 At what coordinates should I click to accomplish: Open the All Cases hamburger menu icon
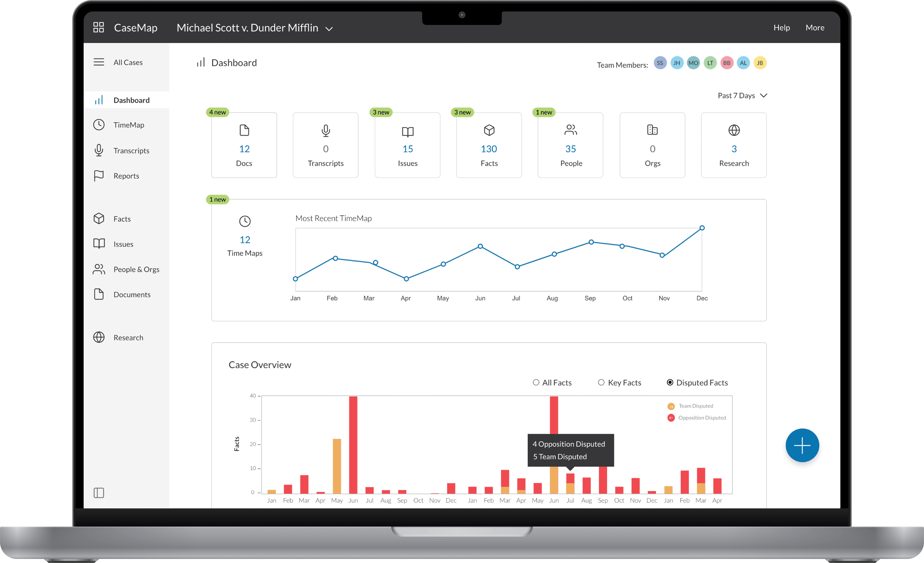coord(99,62)
